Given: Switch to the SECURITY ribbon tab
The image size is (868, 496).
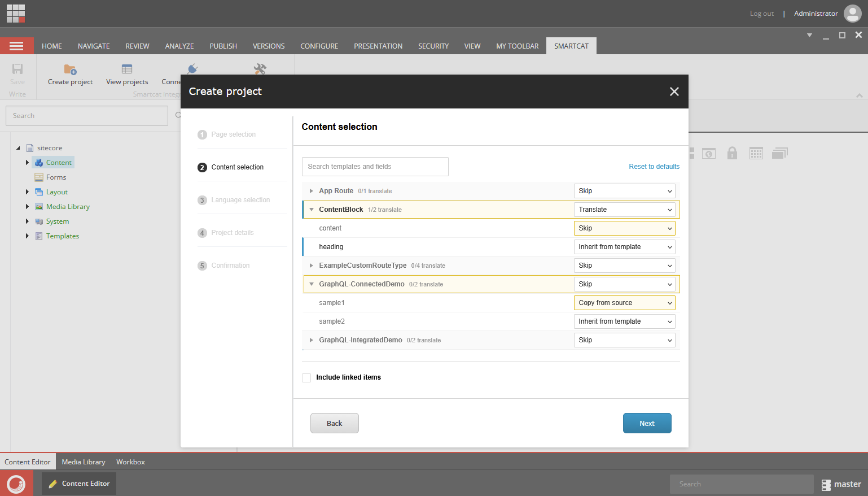Looking at the screenshot, I should point(433,46).
